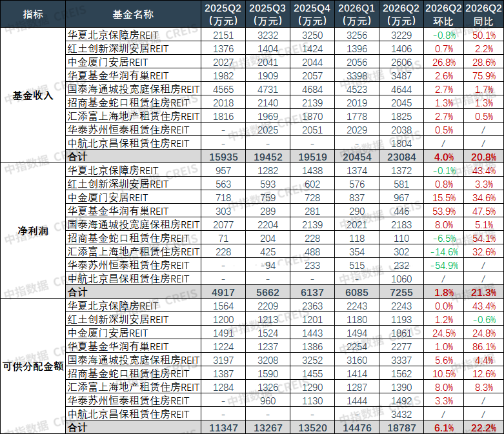
Task: Select the cell with value 1564
Action: pos(223,306)
